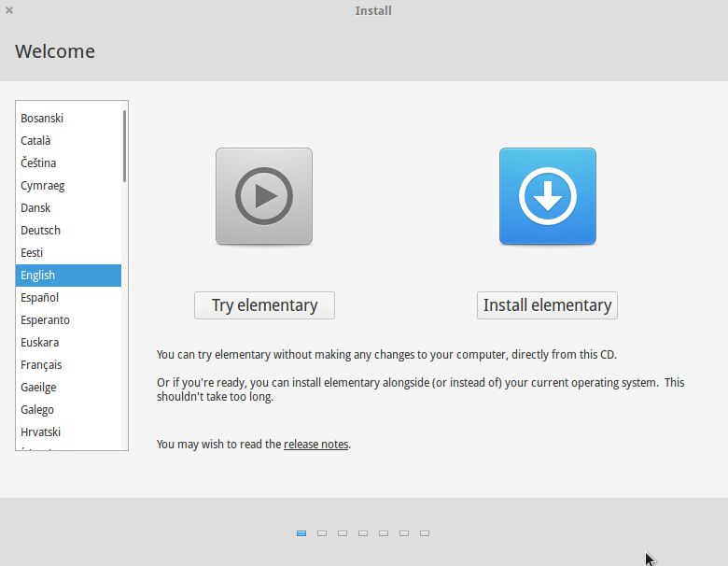The width and height of the screenshot is (728, 566).
Task: Click the first blue progress step indicator
Action: tap(301, 533)
